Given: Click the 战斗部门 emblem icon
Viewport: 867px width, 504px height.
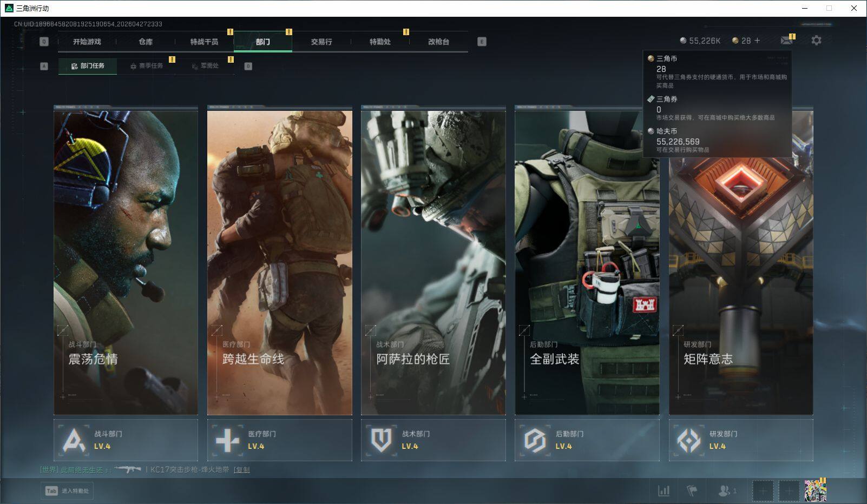Looking at the screenshot, I should [74, 440].
